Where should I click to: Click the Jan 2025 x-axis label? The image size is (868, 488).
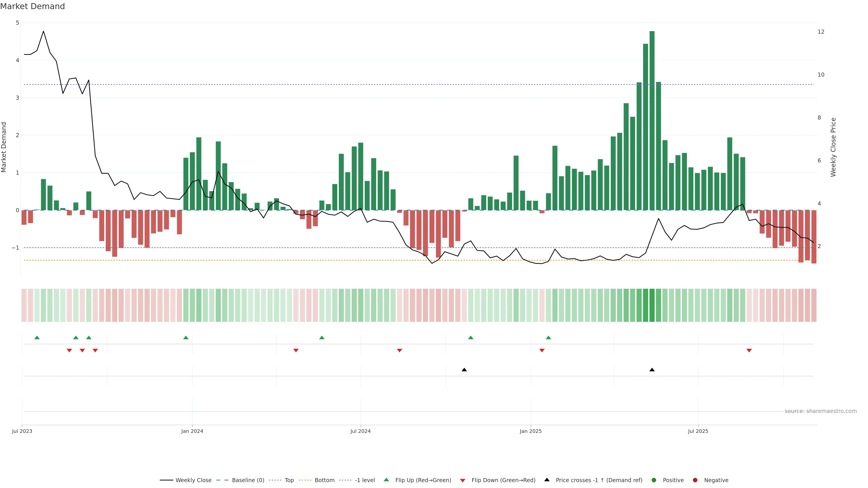[531, 431]
